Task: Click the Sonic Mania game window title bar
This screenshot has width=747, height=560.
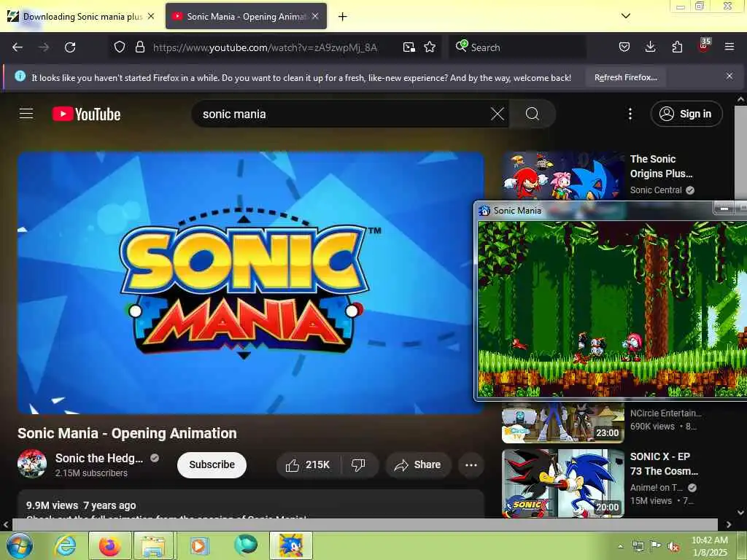Action: pyautogui.click(x=595, y=210)
